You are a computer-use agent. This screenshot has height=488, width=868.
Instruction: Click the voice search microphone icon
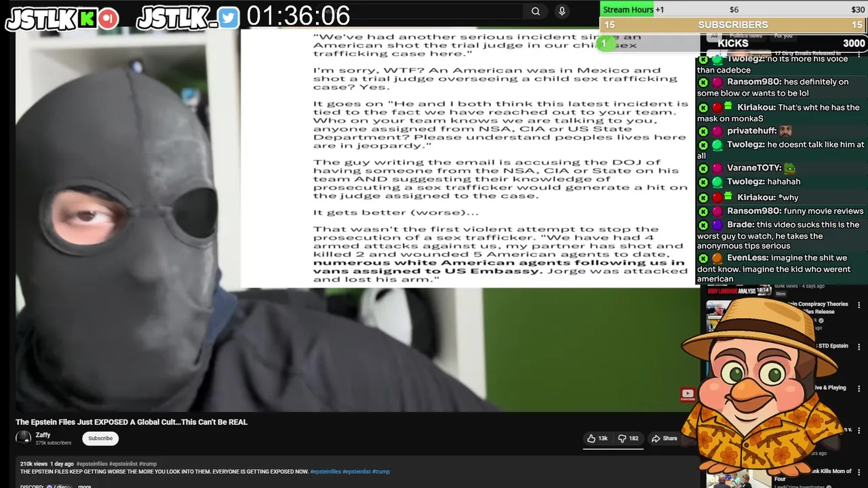[561, 11]
